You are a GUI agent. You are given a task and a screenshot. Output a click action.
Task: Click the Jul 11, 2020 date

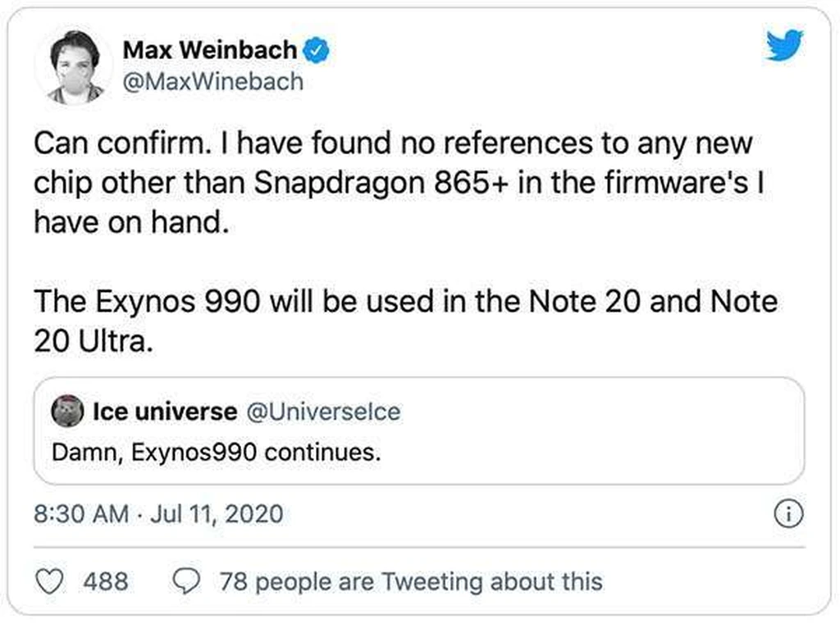[x=217, y=514]
